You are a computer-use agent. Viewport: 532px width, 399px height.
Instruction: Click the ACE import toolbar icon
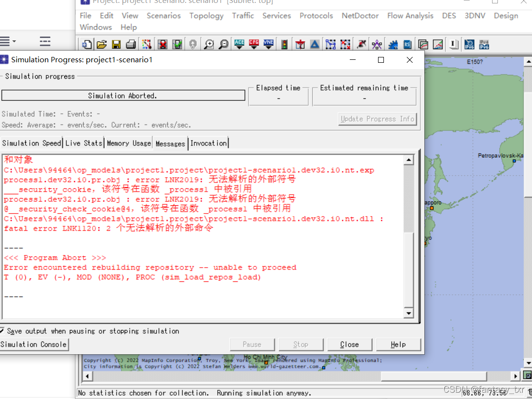point(239,44)
